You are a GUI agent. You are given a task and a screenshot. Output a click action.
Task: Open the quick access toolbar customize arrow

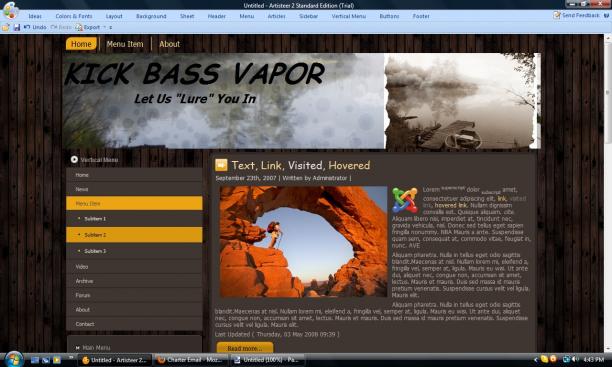110,27
